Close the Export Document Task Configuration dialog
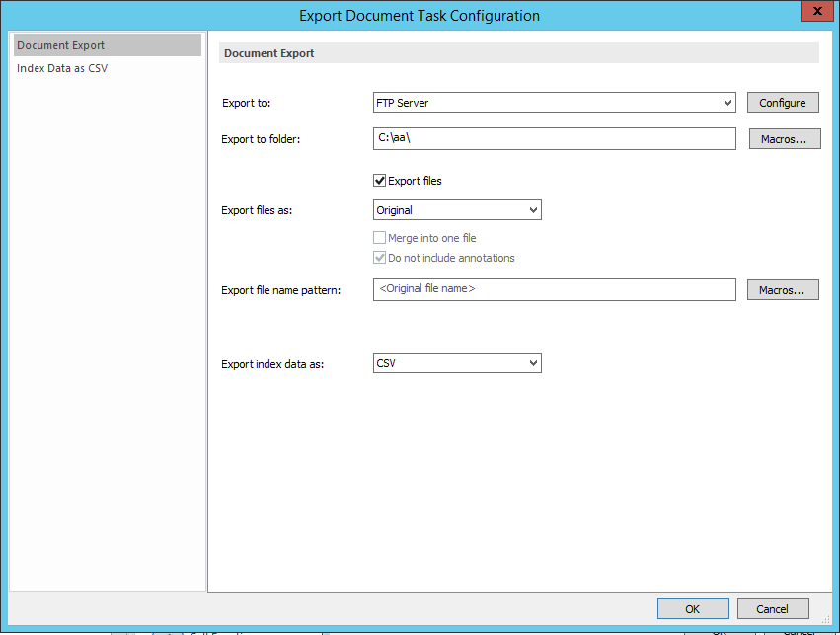 pos(817,11)
